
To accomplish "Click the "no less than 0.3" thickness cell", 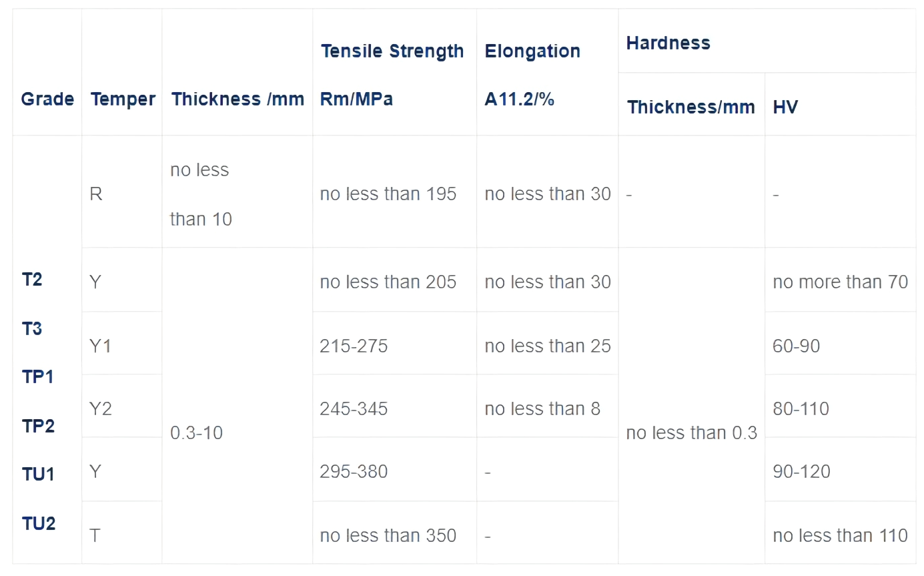I will point(692,433).
